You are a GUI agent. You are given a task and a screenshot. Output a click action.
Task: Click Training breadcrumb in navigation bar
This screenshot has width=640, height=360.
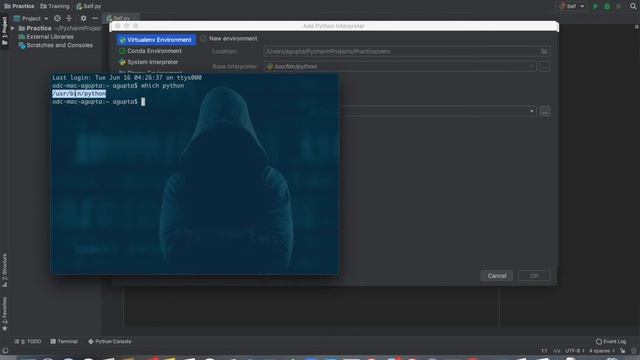coord(55,6)
